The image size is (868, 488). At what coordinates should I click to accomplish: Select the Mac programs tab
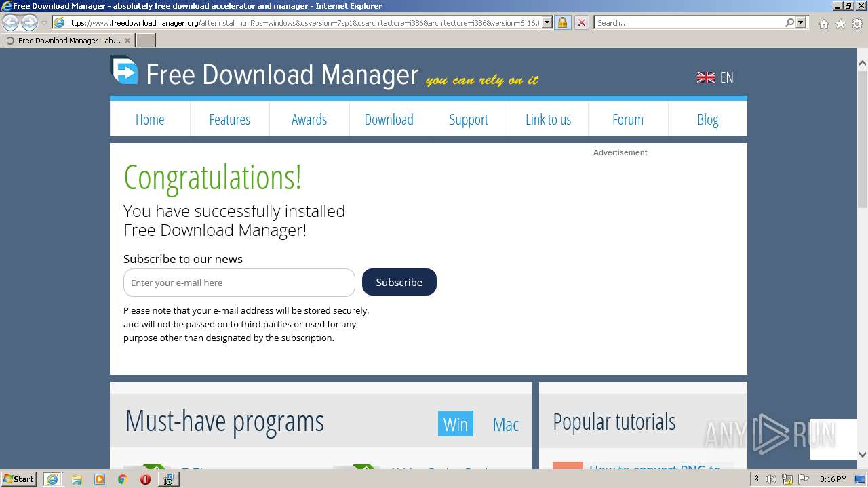tap(506, 424)
